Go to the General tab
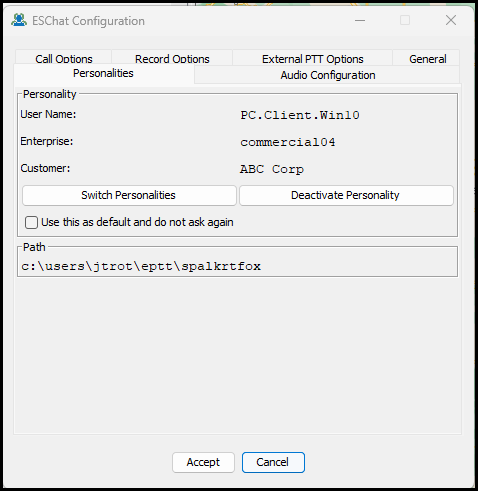The image size is (478, 491). (427, 58)
